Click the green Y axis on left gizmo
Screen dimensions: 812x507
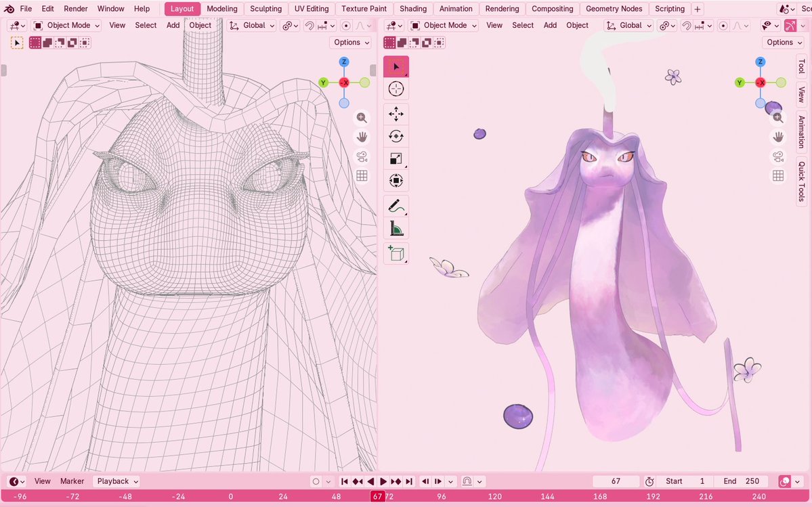pos(323,83)
